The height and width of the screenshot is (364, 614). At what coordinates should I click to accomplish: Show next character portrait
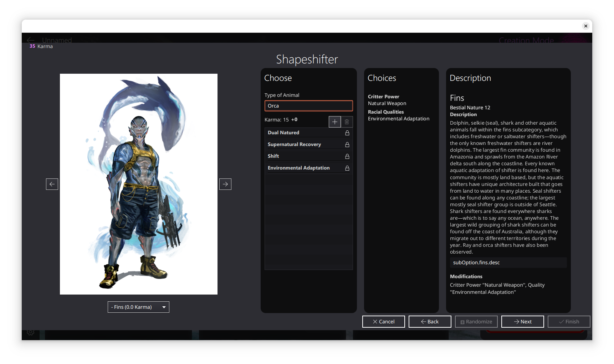(225, 184)
